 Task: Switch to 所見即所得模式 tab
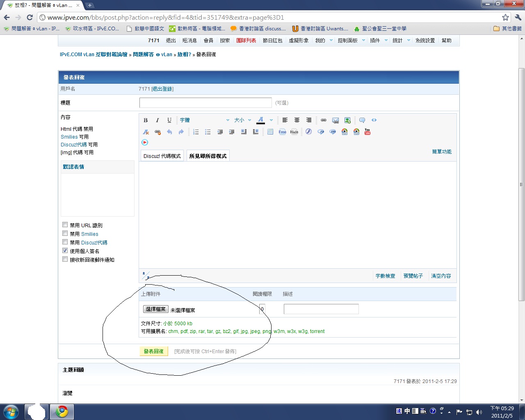(x=208, y=156)
